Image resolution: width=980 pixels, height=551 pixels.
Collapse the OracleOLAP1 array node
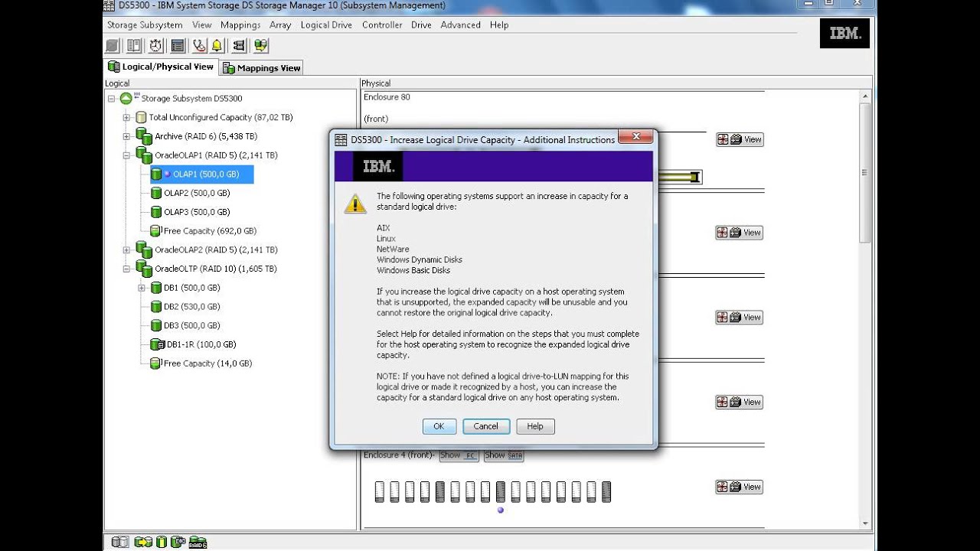126,155
